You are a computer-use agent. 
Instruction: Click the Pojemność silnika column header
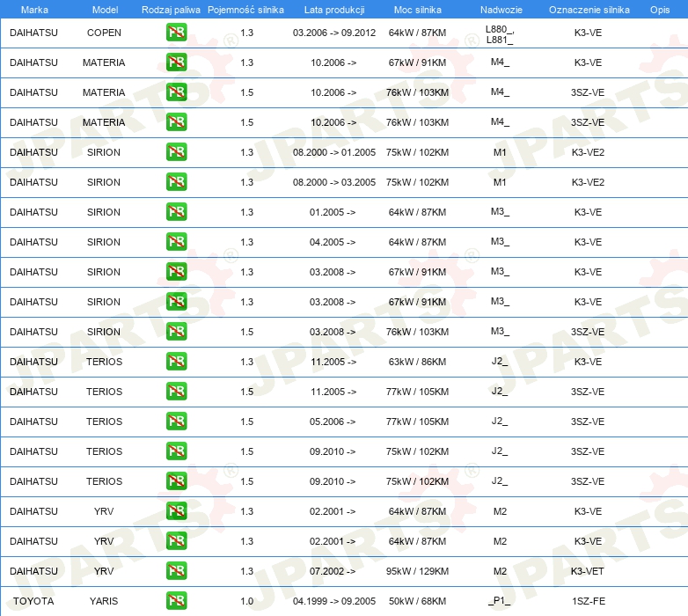(245, 10)
